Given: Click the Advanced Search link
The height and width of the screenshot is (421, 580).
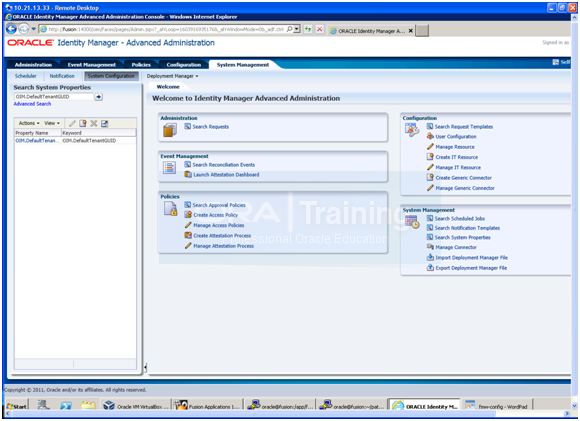Looking at the screenshot, I should click(x=32, y=104).
